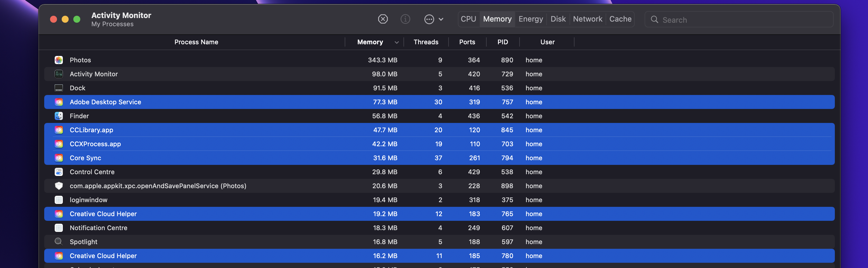Click the CCXProcess.app icon
The height and width of the screenshot is (268, 868).
point(59,144)
